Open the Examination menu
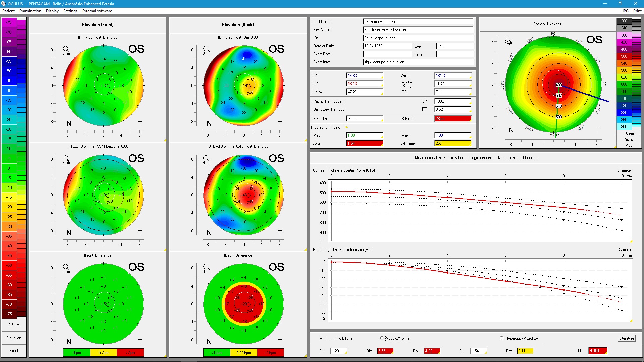The image size is (644, 362). click(x=30, y=11)
